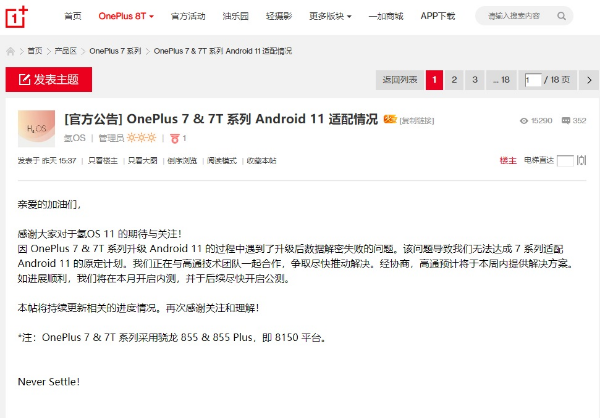This screenshot has width=600, height=418.
Task: Click 只看大图 link
Action: click(142, 161)
